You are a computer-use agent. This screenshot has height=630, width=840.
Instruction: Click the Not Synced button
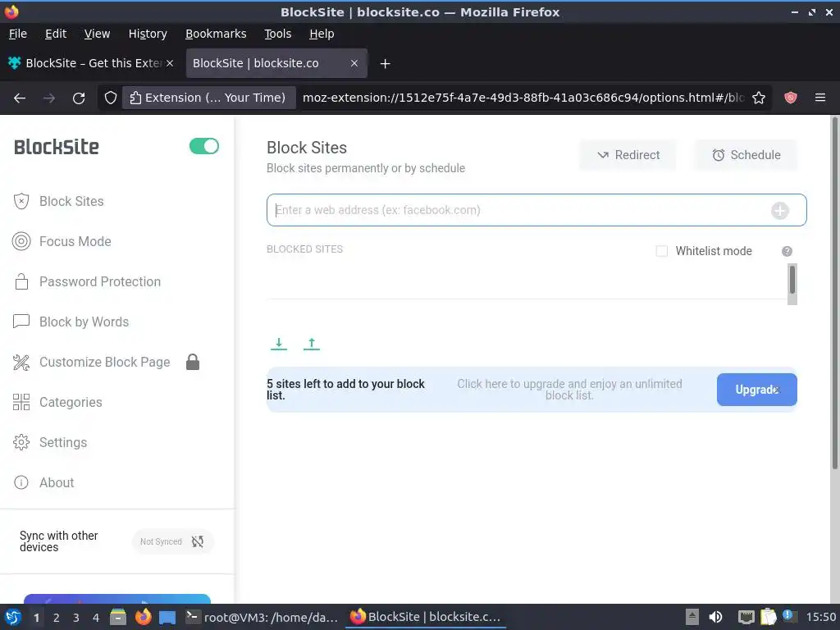(x=172, y=541)
